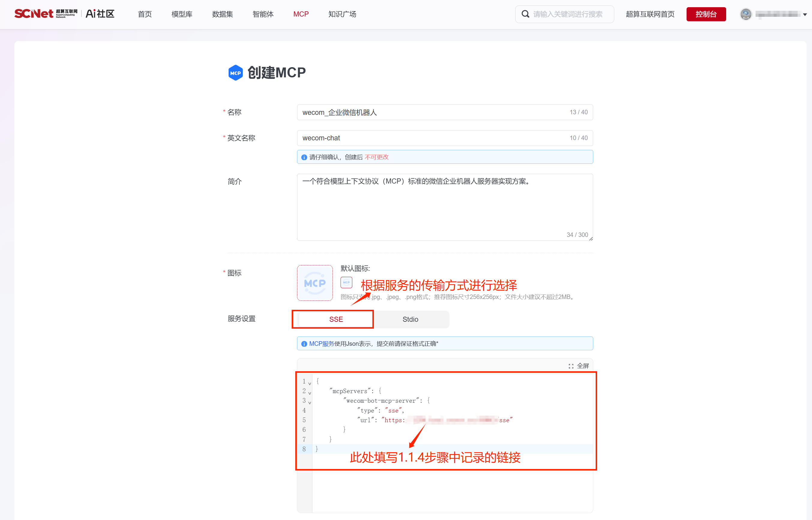Click the SCNet logo

pyautogui.click(x=34, y=14)
